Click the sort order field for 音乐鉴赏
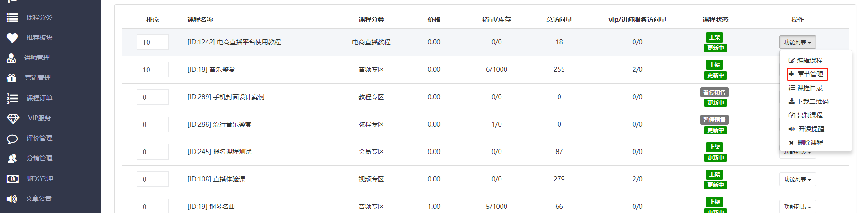 coord(153,69)
